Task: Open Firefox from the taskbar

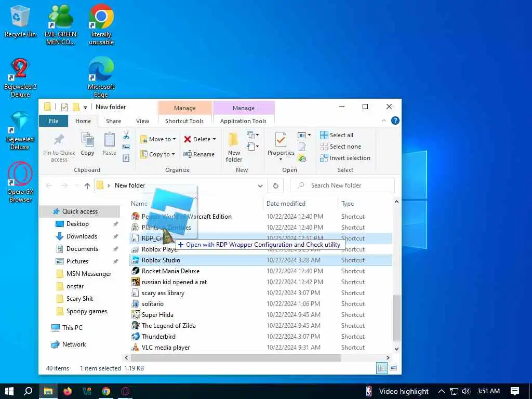Action: pyautogui.click(x=68, y=391)
